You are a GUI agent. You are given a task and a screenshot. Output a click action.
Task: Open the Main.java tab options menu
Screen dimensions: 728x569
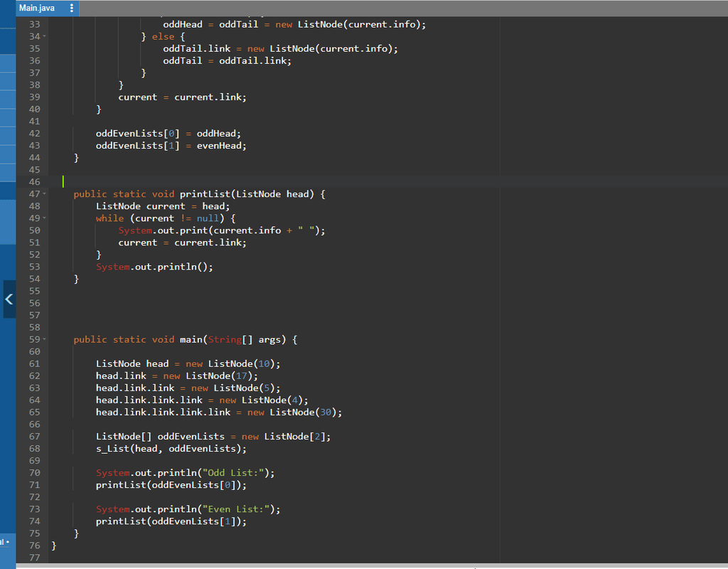coord(72,8)
